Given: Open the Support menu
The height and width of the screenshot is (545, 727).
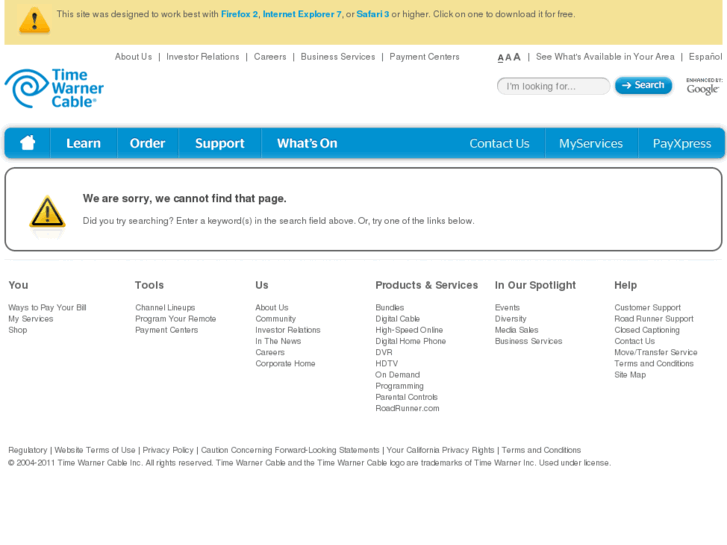Looking at the screenshot, I should [220, 143].
